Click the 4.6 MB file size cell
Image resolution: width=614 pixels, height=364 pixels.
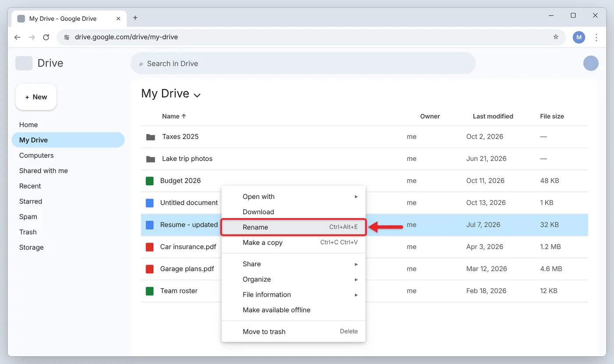click(x=551, y=269)
